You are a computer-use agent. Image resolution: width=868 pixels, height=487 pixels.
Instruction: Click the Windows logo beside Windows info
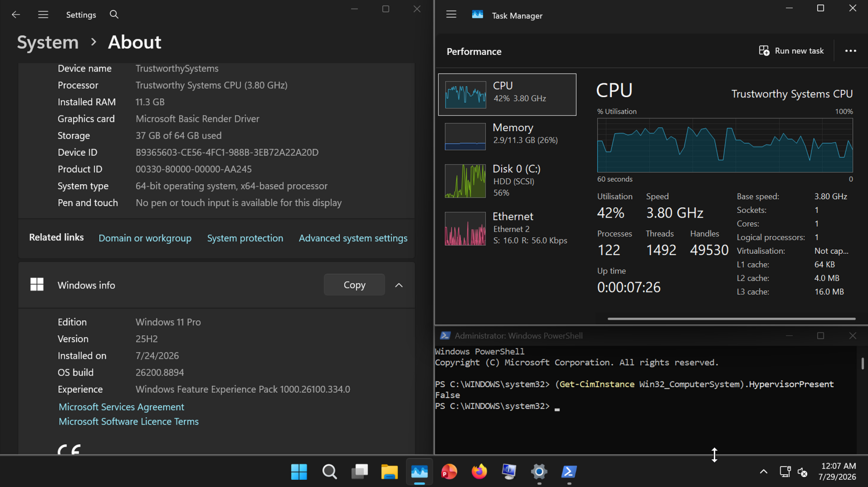tap(37, 285)
